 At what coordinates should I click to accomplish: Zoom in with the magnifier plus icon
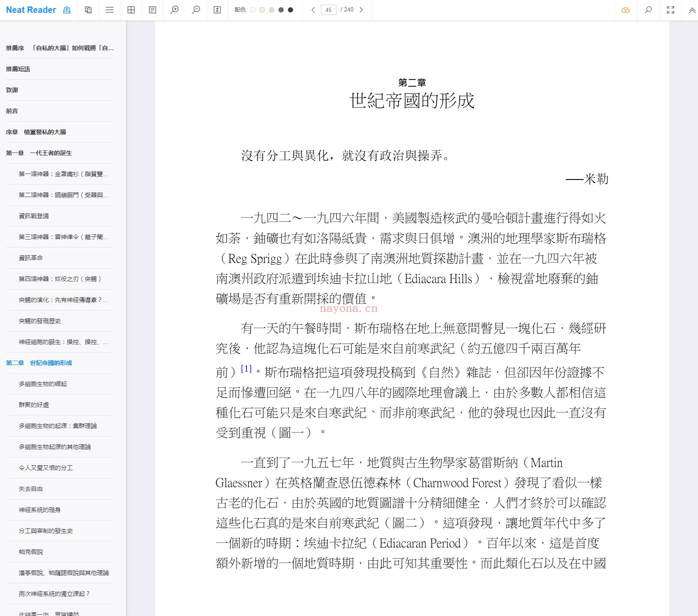174,10
